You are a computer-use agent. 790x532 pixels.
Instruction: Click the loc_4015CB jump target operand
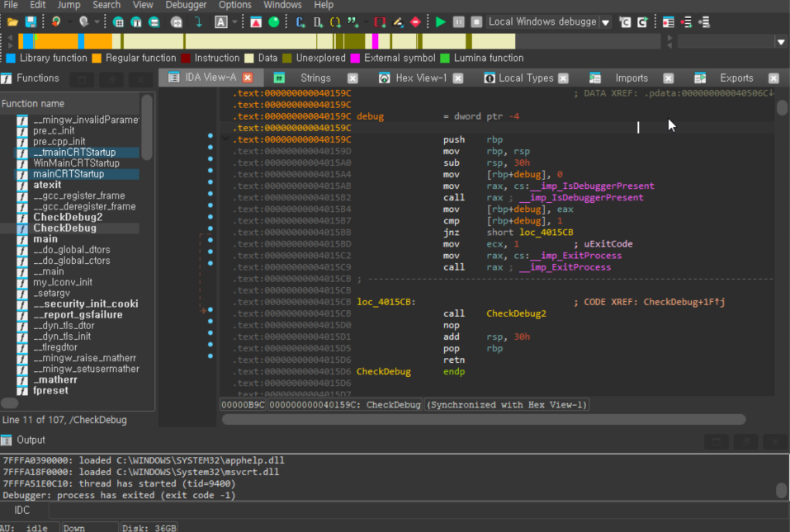pyautogui.click(x=546, y=233)
